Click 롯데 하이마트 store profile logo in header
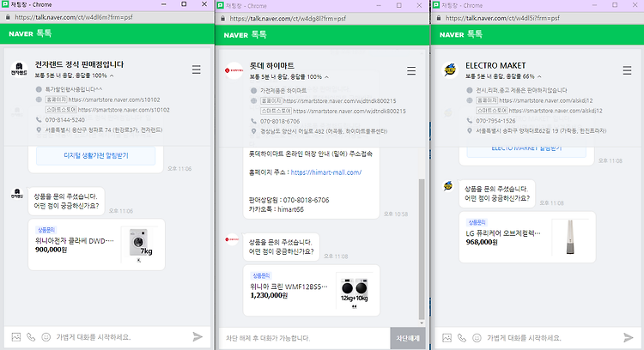This screenshot has height=350, width=644. 234,70
